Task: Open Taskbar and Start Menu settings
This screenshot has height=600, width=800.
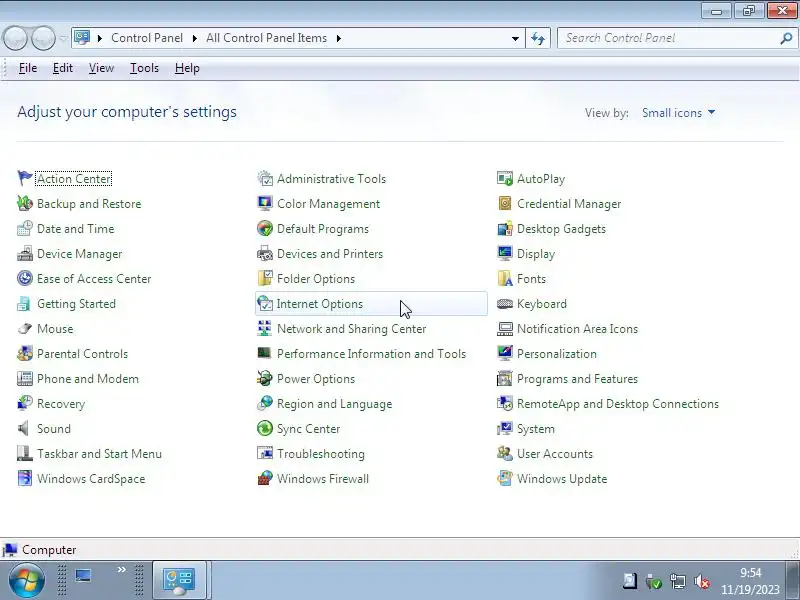Action: (99, 454)
